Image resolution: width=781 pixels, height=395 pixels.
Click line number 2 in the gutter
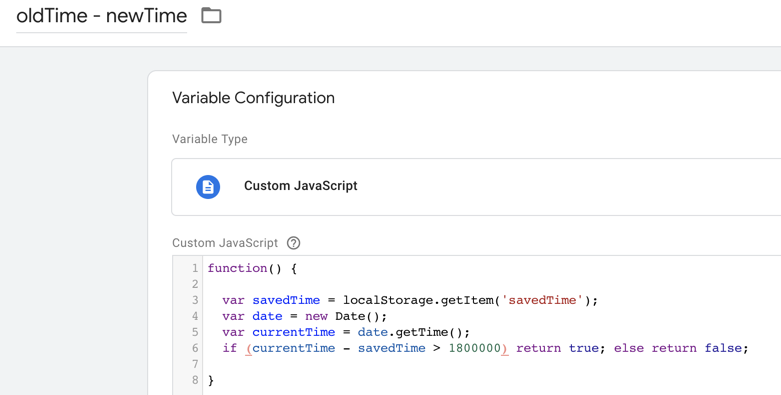click(195, 284)
